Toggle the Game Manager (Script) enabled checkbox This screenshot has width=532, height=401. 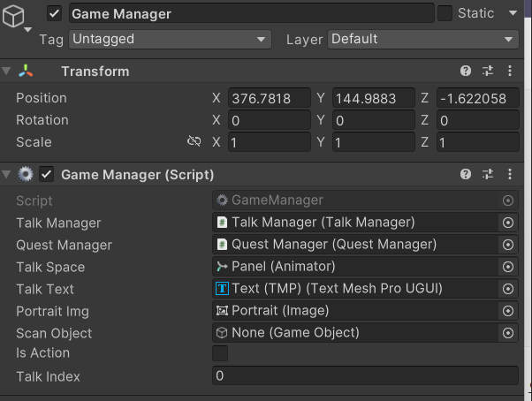pos(47,174)
